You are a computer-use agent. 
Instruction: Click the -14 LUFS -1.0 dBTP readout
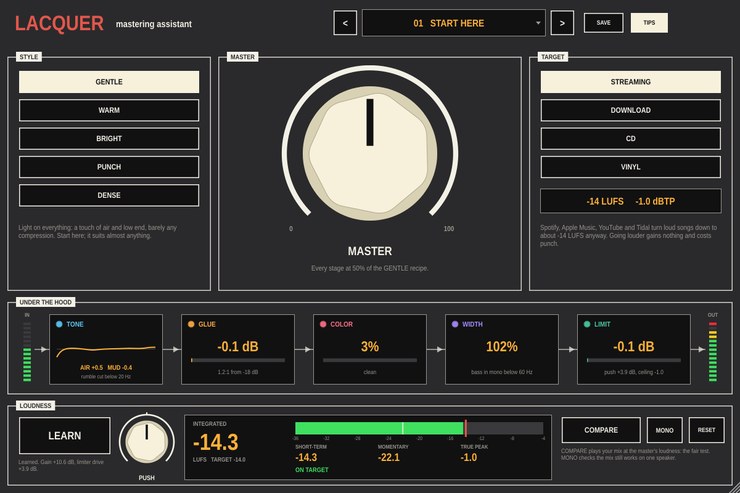[x=631, y=201]
